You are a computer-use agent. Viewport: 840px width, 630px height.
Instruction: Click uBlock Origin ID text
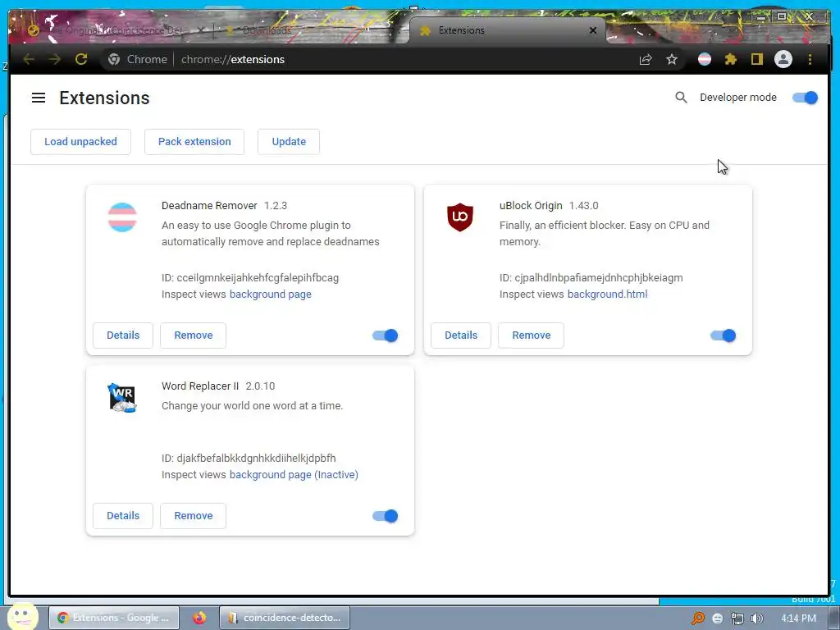pos(591,278)
